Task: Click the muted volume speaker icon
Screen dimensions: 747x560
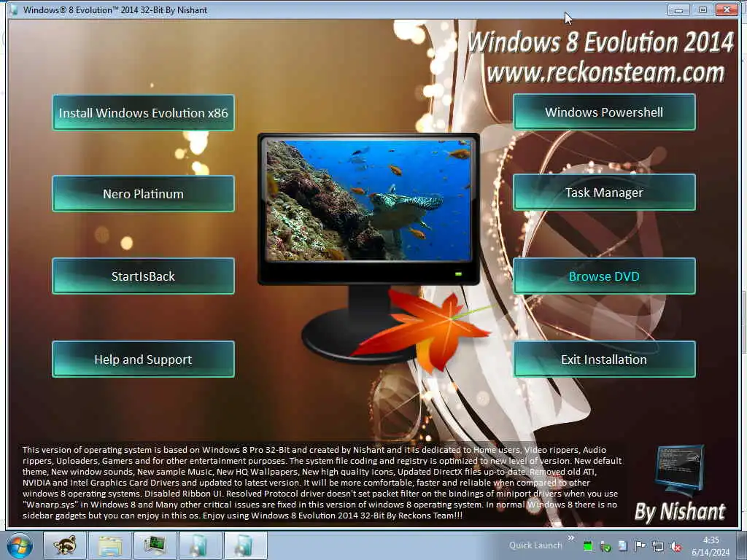Action: (675, 546)
